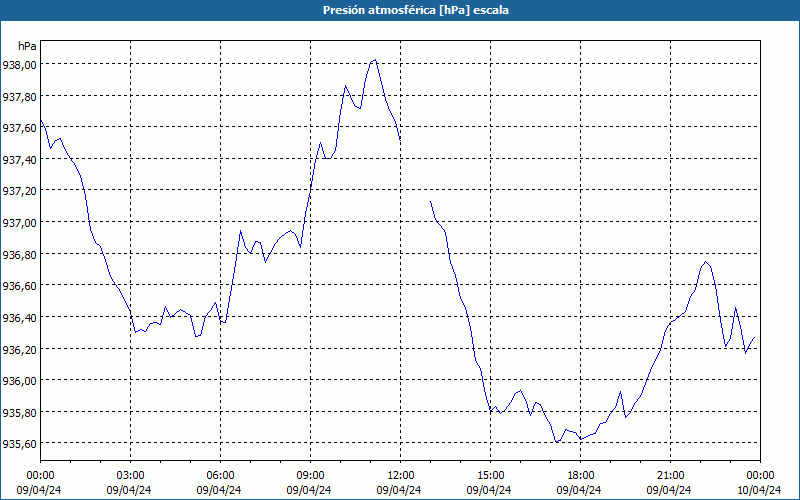Click the 03:00 time label
The width and height of the screenshot is (800, 500).
(131, 476)
